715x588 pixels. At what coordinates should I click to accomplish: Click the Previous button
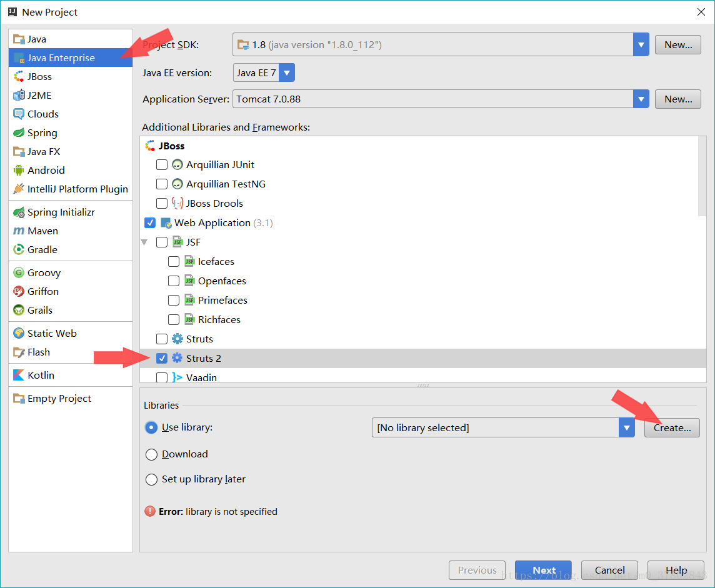(477, 570)
